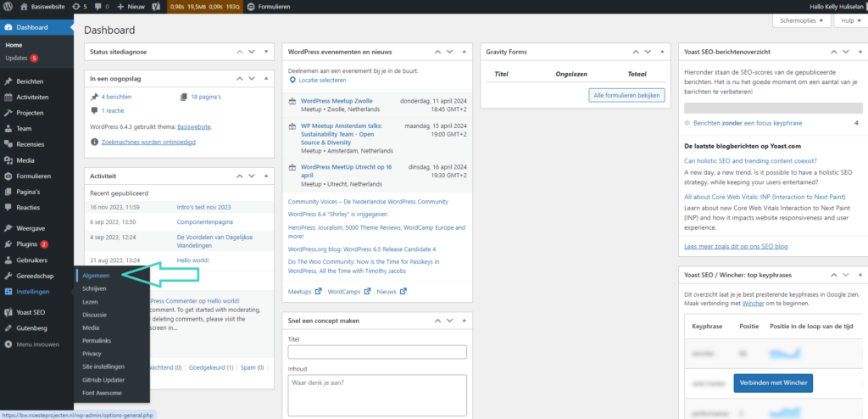868x419 pixels.
Task: Collapse the In een oogopslag panel
Action: pyautogui.click(x=265, y=79)
